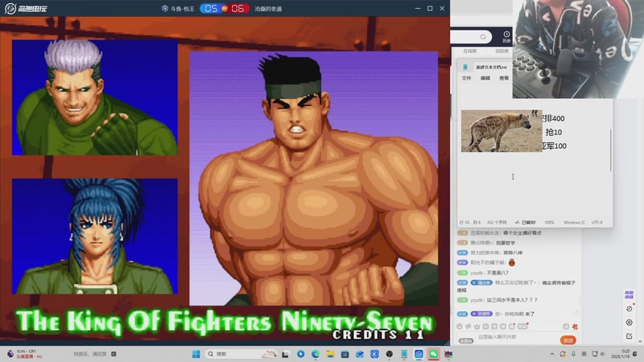Click the megaphone icon in chat toolbar
644x362 pixels.
pos(469,327)
